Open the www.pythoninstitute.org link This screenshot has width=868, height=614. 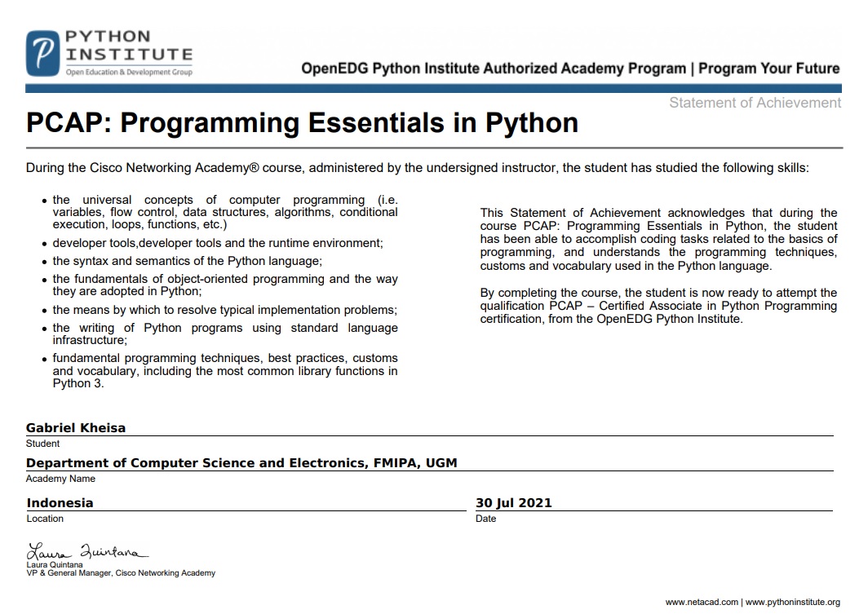[x=792, y=603]
